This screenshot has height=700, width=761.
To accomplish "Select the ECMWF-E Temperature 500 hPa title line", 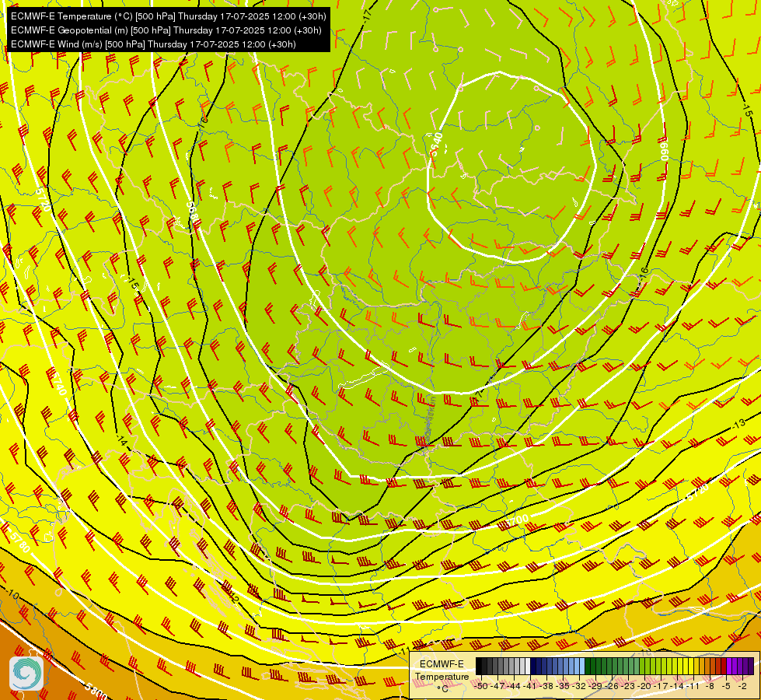I will 168,16.
